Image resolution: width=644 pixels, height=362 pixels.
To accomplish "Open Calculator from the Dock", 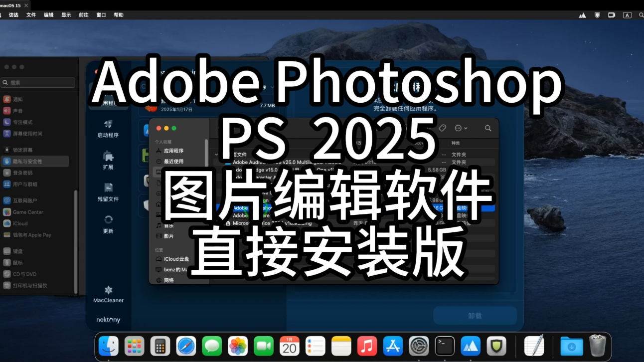I will pyautogui.click(x=160, y=346).
